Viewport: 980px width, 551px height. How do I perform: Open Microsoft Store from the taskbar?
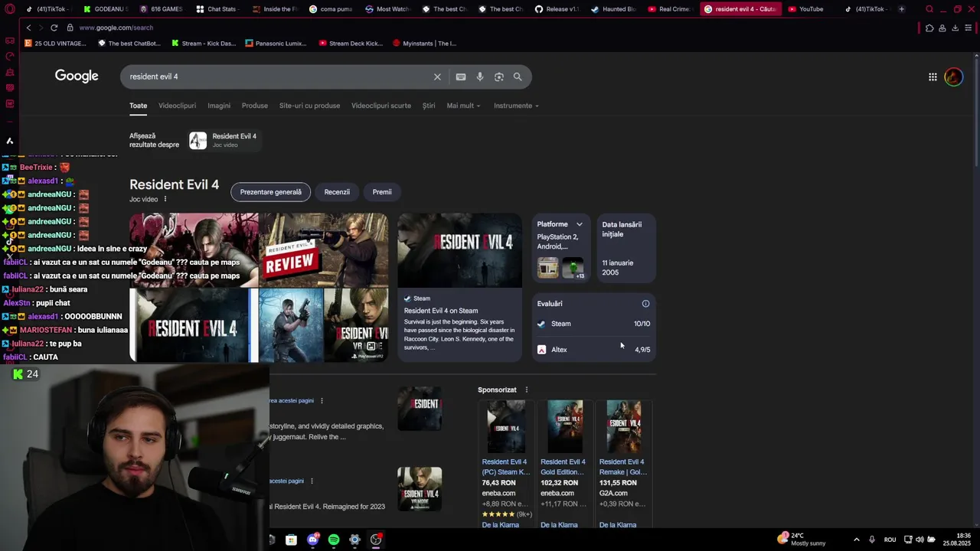291,540
